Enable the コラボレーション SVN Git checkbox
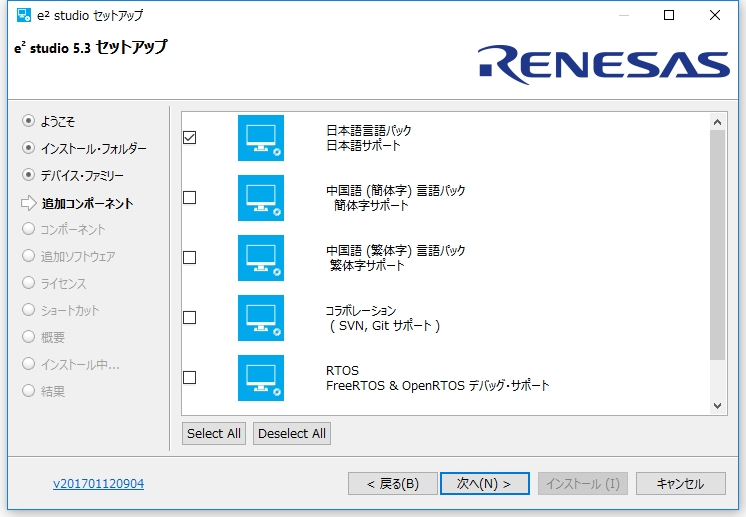 189,317
